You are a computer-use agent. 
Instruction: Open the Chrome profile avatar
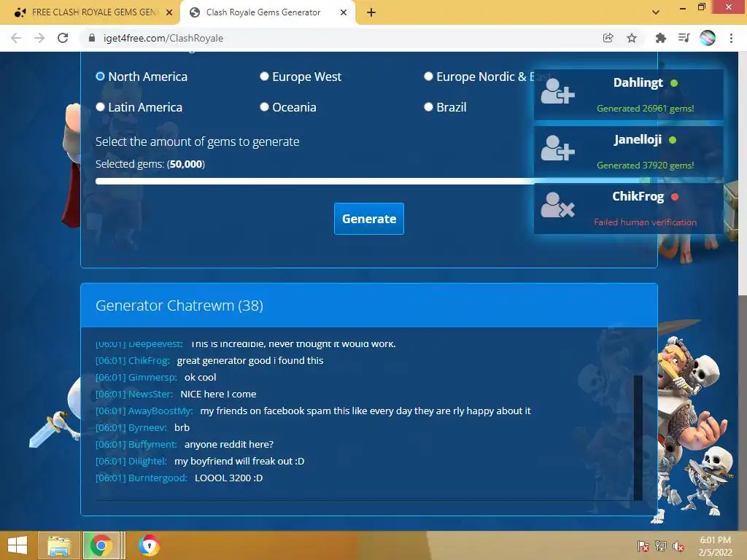click(x=708, y=38)
